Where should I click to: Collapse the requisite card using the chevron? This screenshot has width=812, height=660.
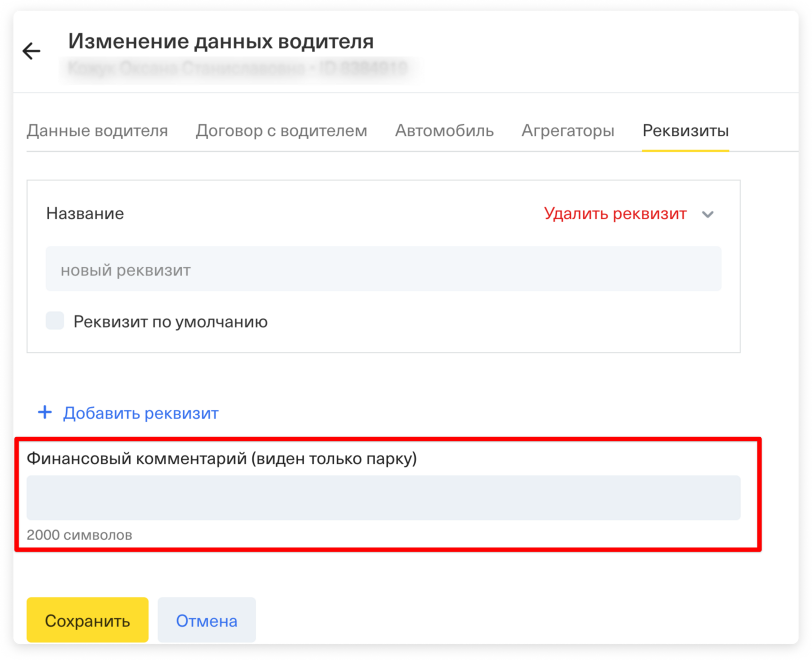pos(708,214)
